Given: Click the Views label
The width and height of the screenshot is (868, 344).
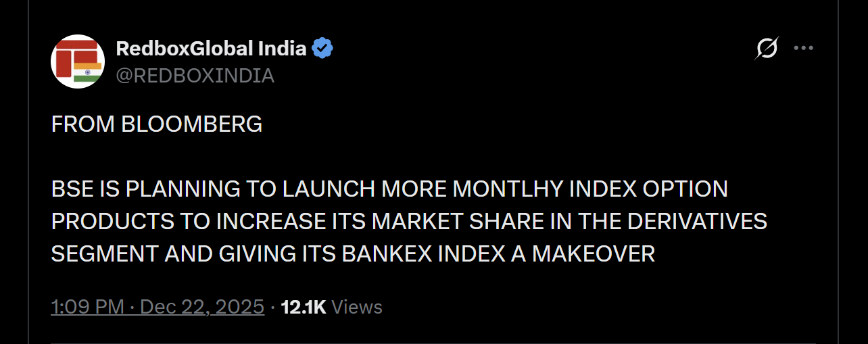Looking at the screenshot, I should [x=358, y=308].
